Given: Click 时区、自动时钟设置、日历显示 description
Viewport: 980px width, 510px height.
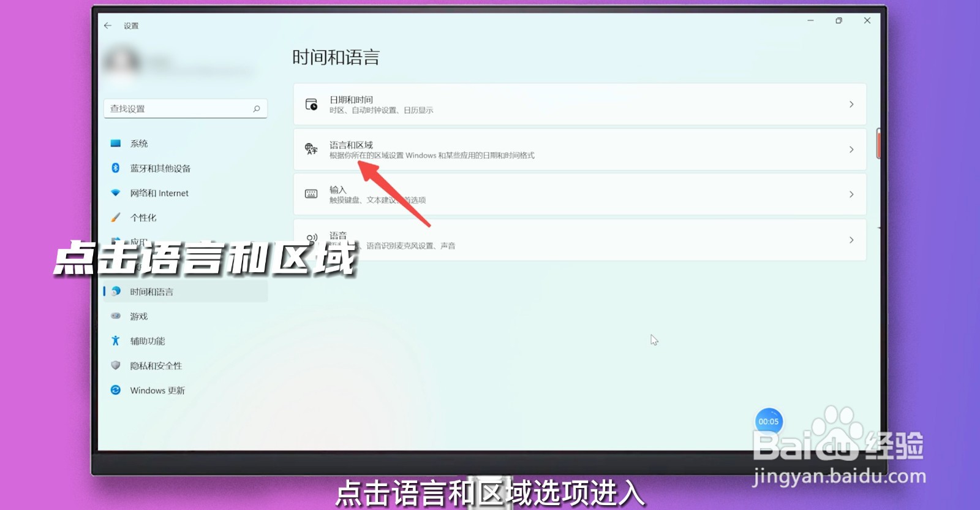Looking at the screenshot, I should click(x=381, y=110).
